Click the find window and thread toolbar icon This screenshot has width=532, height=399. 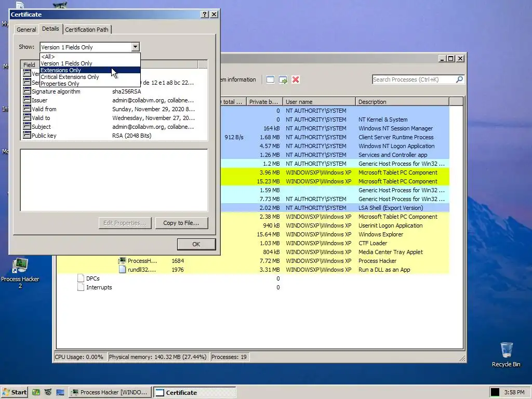pos(283,79)
